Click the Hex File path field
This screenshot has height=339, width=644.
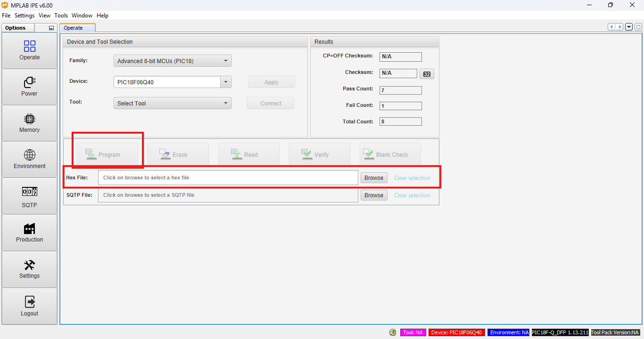[228, 178]
